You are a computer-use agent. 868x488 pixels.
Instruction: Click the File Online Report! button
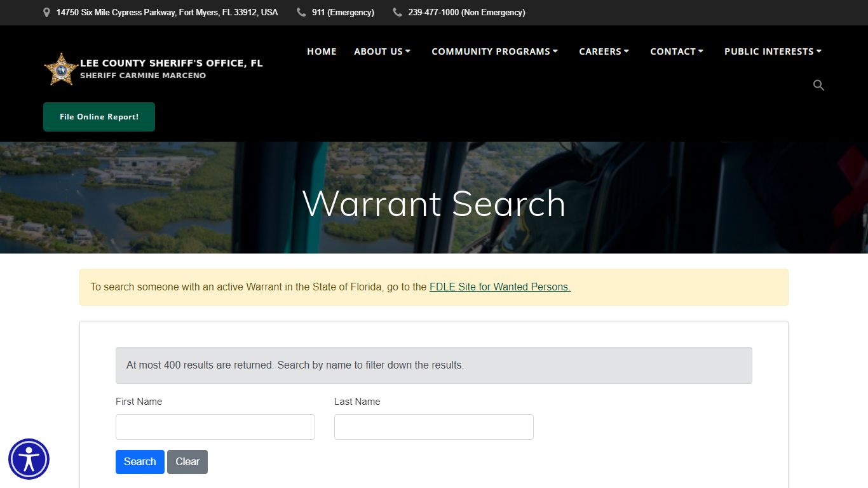99,117
